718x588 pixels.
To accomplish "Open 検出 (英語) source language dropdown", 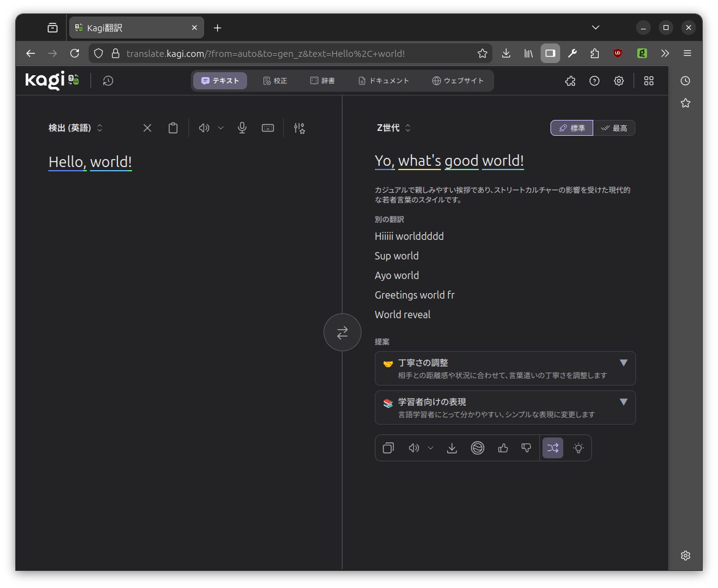I will (76, 128).
